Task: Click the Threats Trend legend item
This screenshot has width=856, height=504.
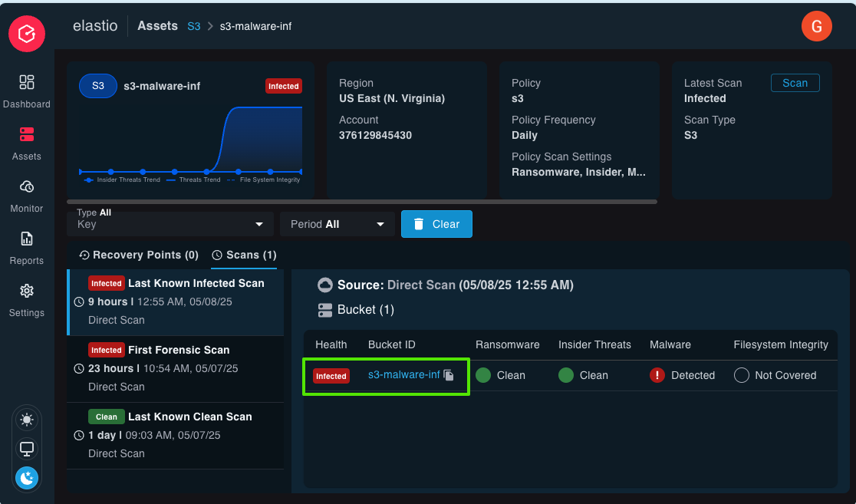Action: pos(193,180)
